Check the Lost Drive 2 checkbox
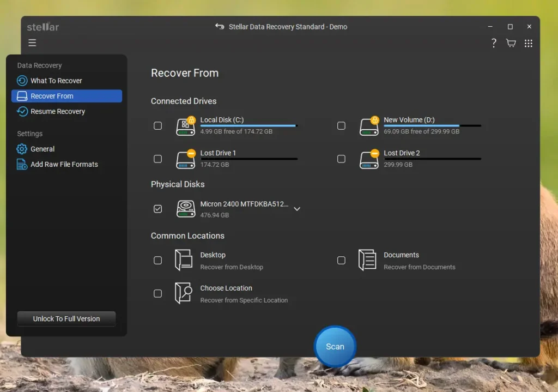Image resolution: width=558 pixels, height=392 pixels. (341, 159)
